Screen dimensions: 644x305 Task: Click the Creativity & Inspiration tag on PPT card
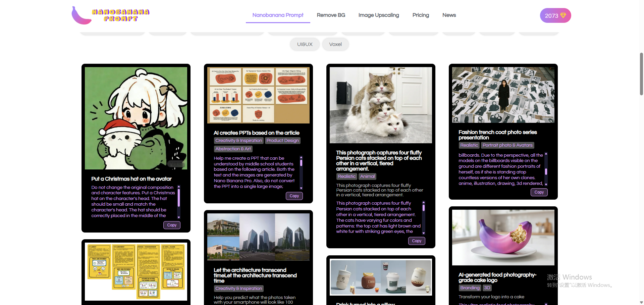(x=238, y=141)
